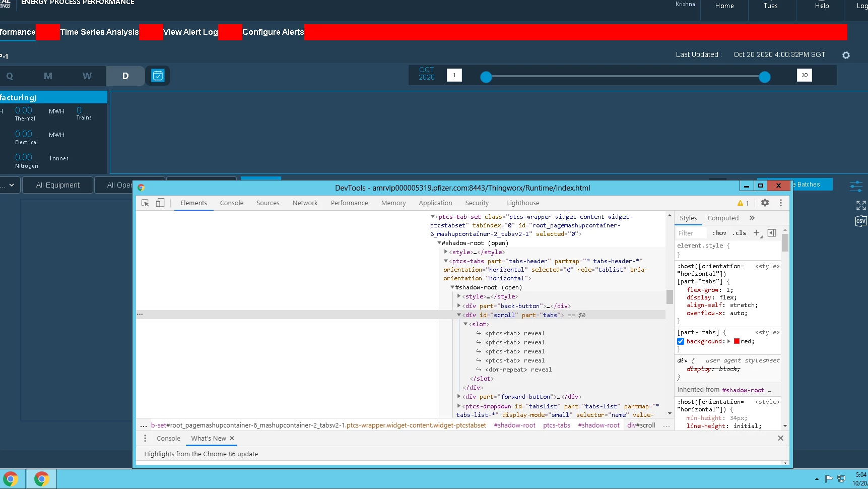Viewport: 868px width, 489px height.
Task: Open the DevTools drawer three-dot menu
Action: 145,438
